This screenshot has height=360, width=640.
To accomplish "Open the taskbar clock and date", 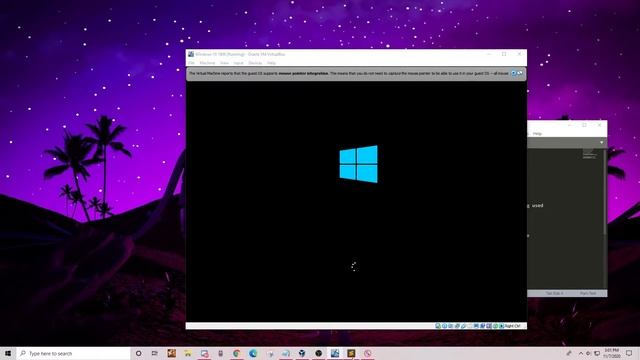I will (x=612, y=353).
